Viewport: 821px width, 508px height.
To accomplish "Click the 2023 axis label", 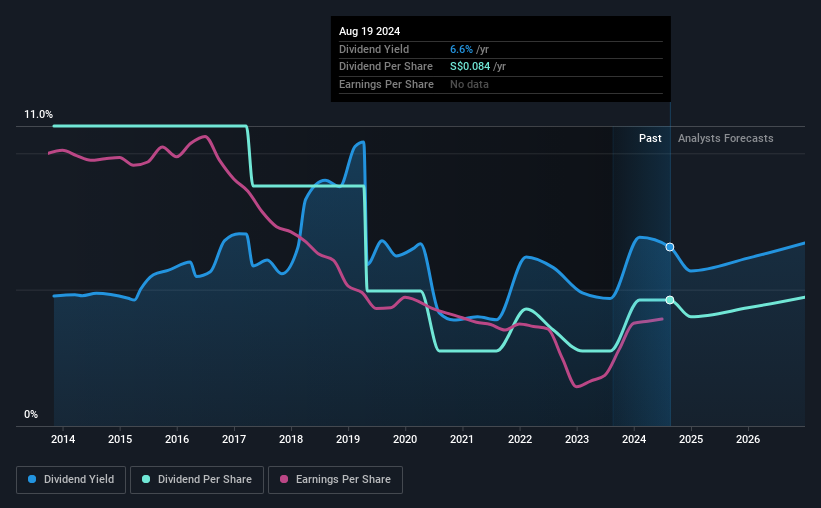I will pos(577,439).
